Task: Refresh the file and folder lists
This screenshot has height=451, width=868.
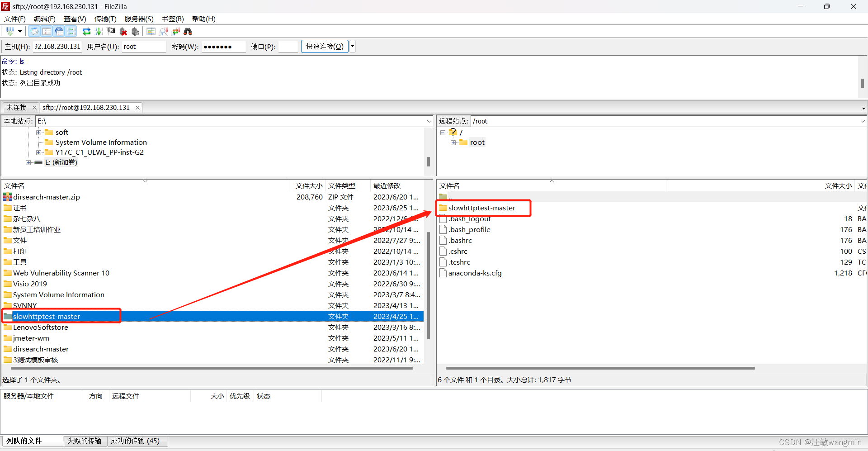Action: pyautogui.click(x=87, y=31)
